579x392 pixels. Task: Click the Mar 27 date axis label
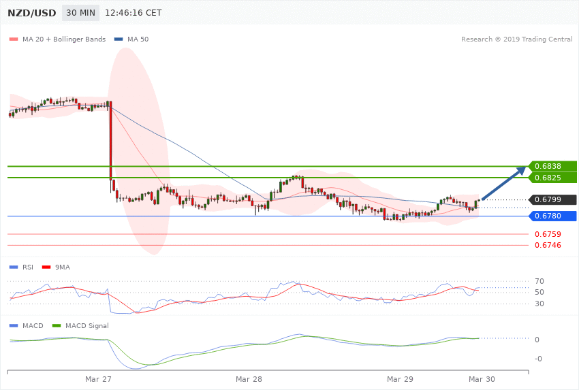[x=98, y=379]
